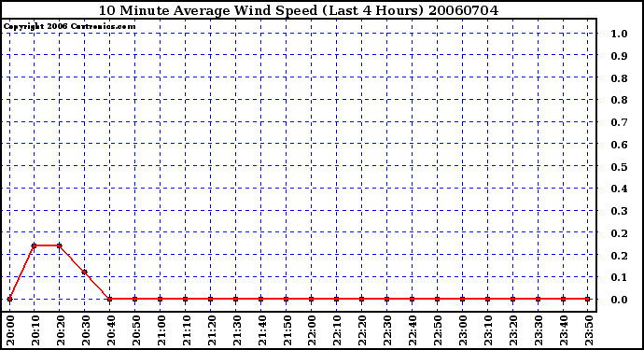Click the 22:20 time axis label
Screen dimensions: 644x350
[362, 330]
